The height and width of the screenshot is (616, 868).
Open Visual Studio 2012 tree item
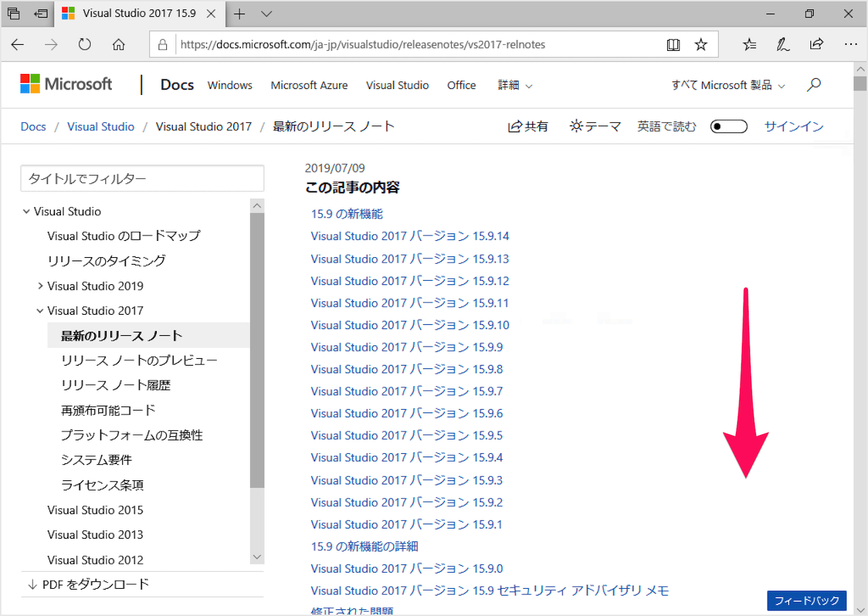click(96, 560)
